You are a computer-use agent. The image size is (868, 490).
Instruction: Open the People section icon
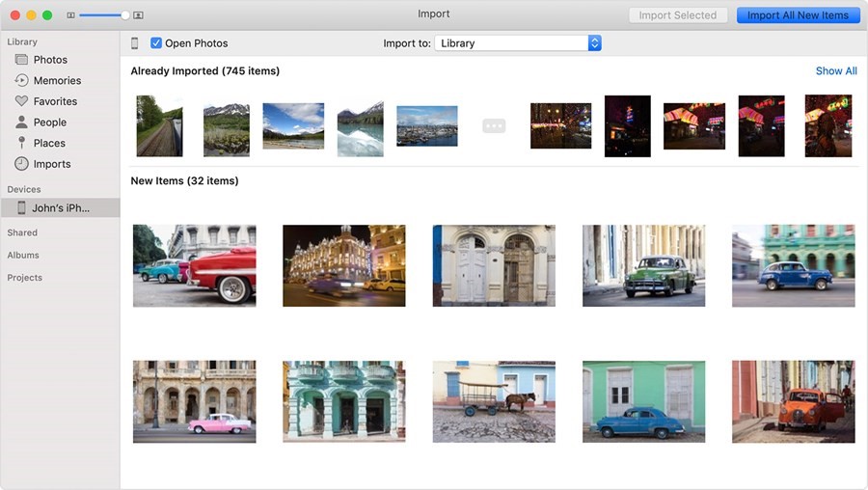(x=21, y=122)
